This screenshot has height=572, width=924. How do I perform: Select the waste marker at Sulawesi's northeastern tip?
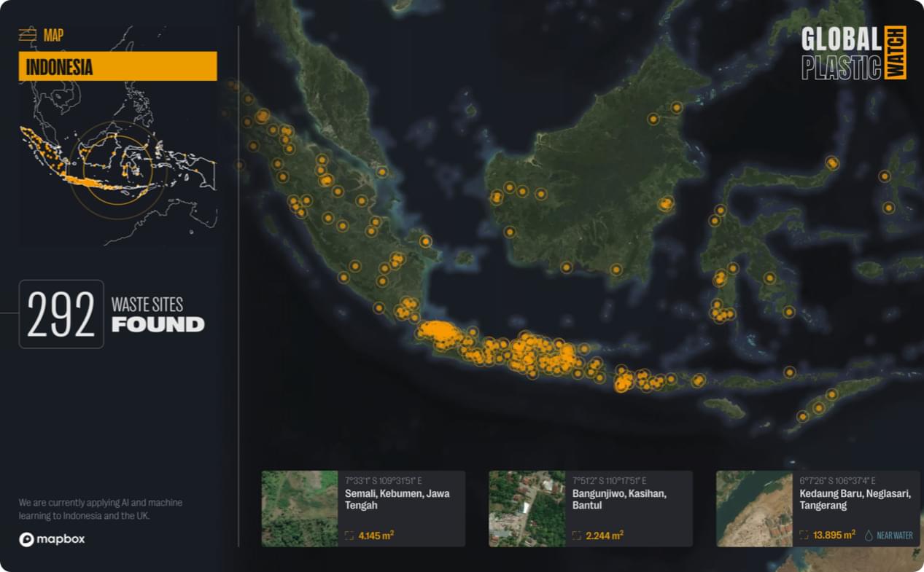click(x=832, y=163)
